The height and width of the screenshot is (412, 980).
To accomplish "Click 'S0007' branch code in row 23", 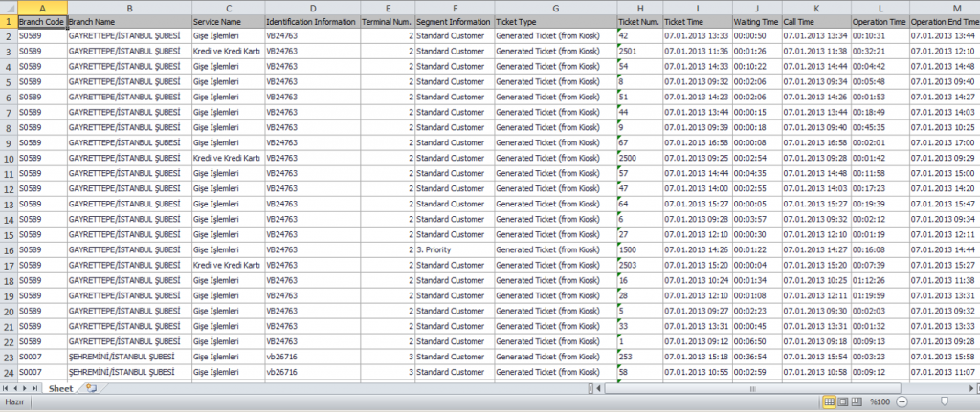I will [x=42, y=358].
